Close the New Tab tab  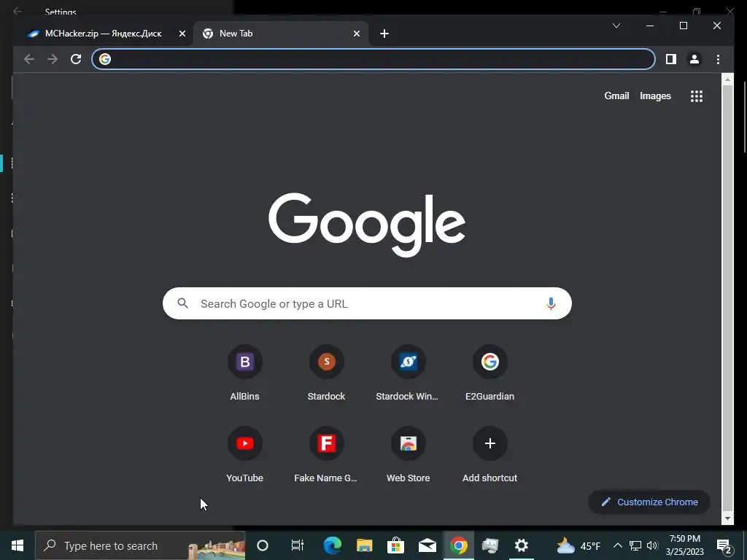click(356, 34)
